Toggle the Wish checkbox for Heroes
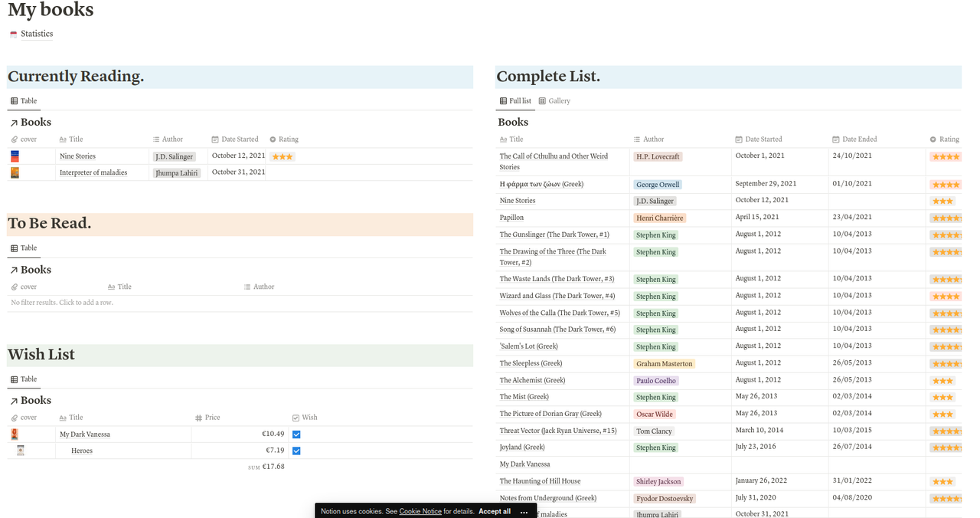Image resolution: width=980 pixels, height=518 pixels. (x=296, y=451)
